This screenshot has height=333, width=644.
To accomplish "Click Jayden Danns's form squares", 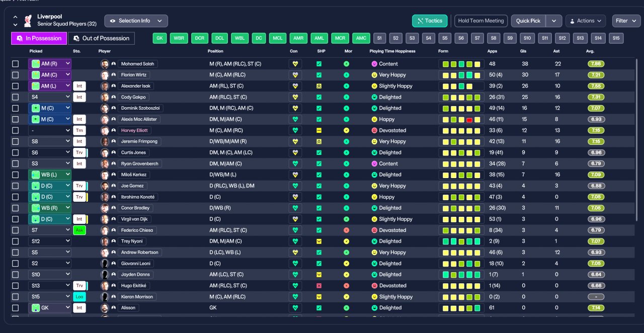I will [461, 275].
